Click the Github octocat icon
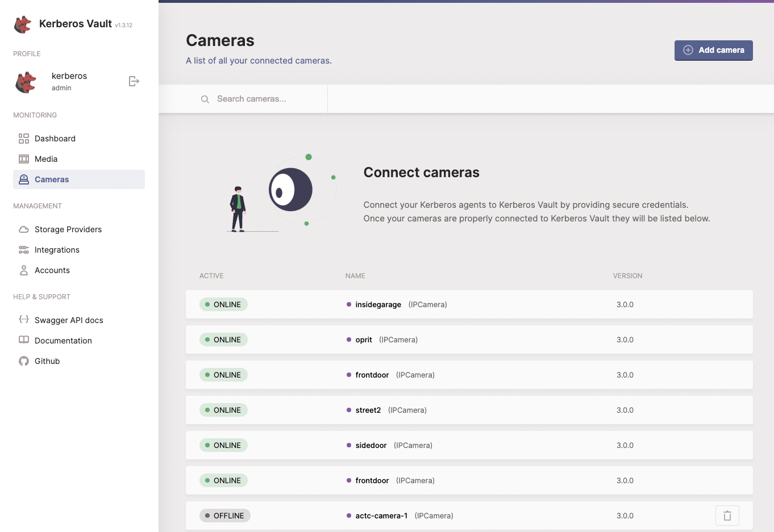The width and height of the screenshot is (774, 532). 23,361
